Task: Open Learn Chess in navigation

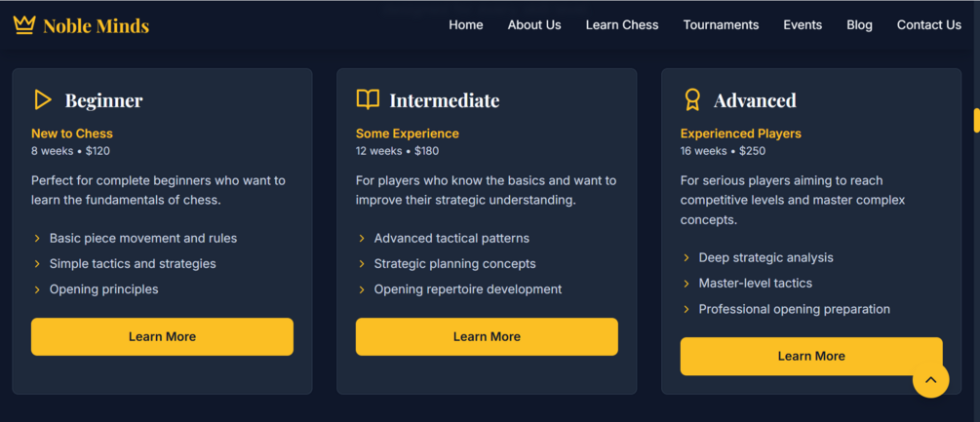Action: click(622, 25)
